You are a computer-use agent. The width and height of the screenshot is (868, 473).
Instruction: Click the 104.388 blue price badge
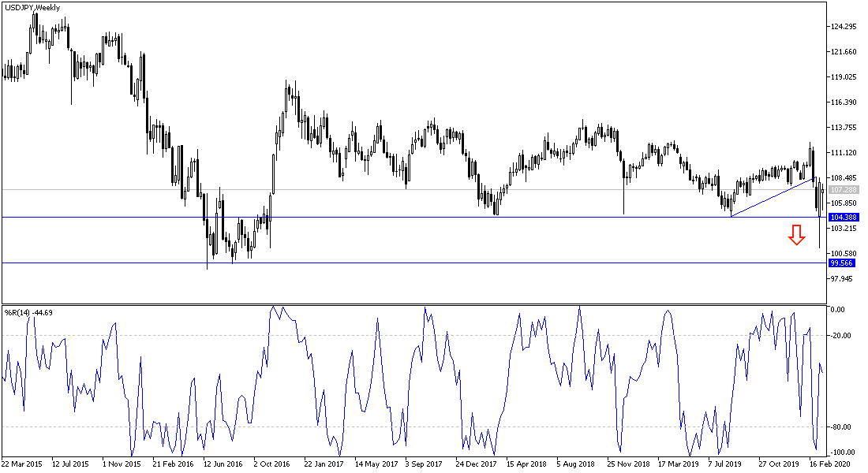(x=843, y=215)
